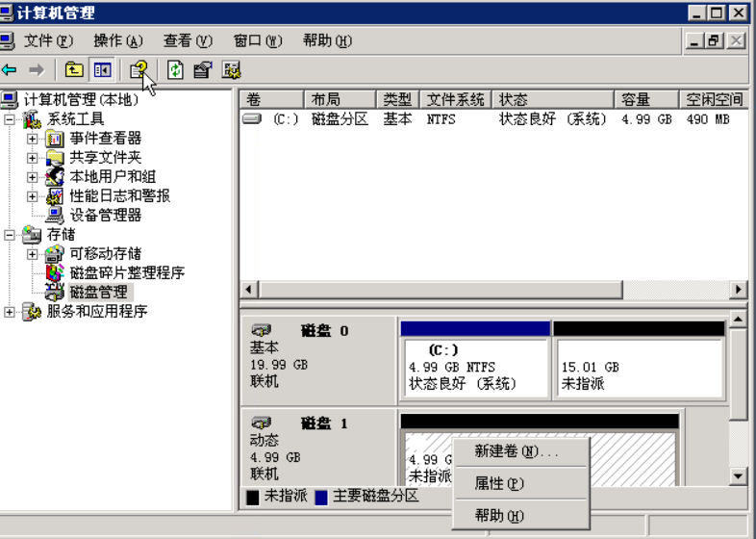This screenshot has height=539, width=756.
Task: Sort by the 容量 column header
Action: [646, 99]
